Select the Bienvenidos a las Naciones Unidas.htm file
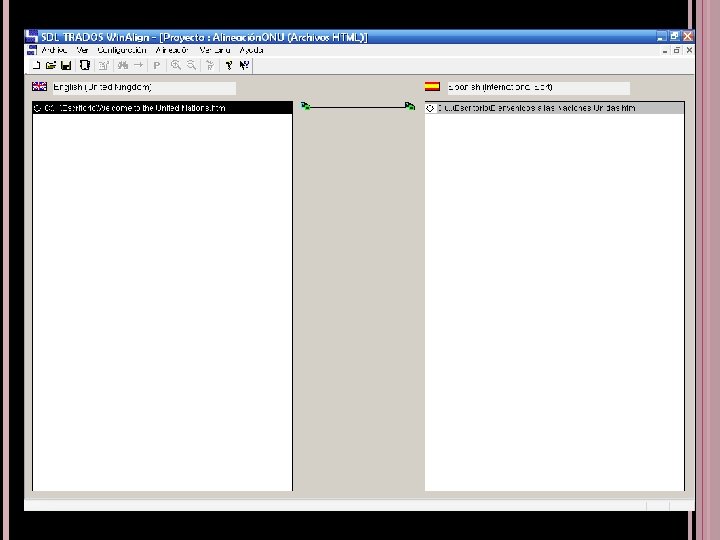Screen dimensions: 720x540 (x=554, y=108)
